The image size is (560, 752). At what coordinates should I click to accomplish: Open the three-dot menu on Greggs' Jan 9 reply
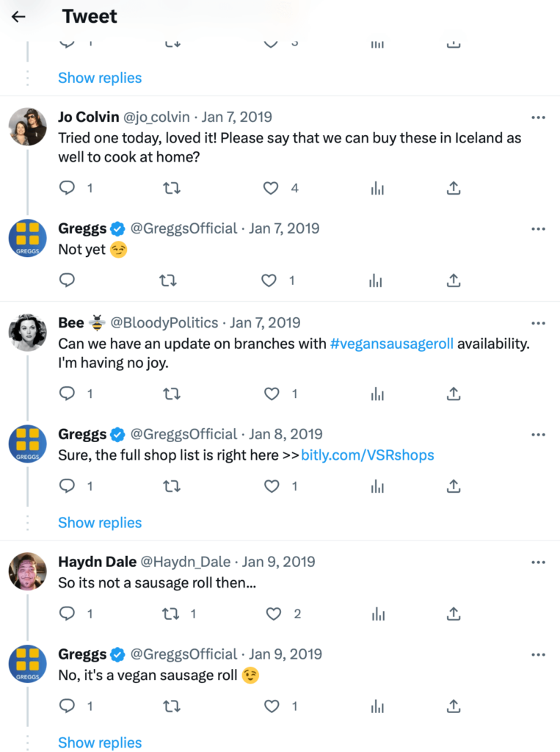(x=538, y=654)
